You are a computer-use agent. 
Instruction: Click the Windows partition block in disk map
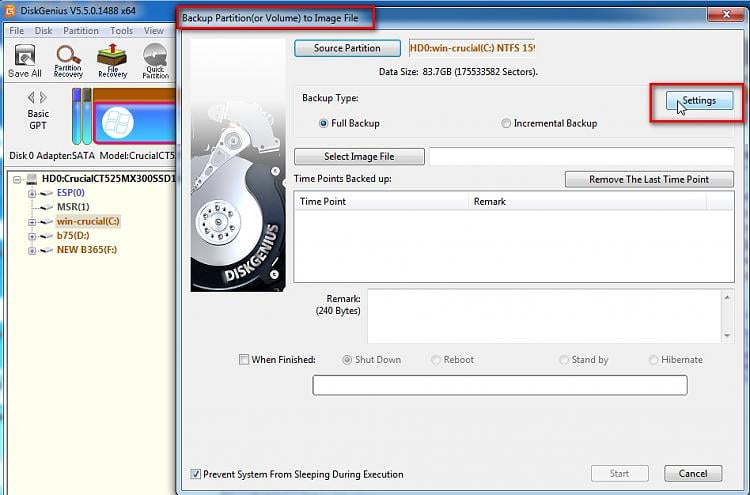tap(135, 122)
